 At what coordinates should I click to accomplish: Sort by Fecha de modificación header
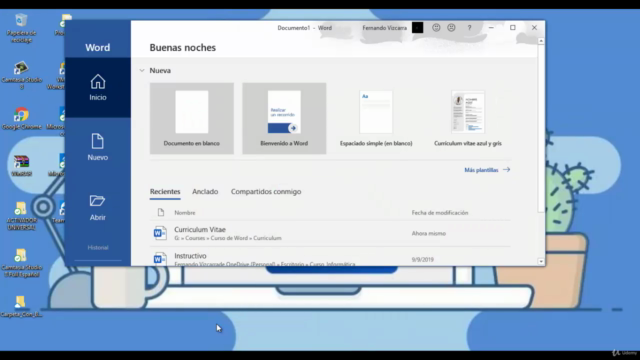pyautogui.click(x=440, y=213)
